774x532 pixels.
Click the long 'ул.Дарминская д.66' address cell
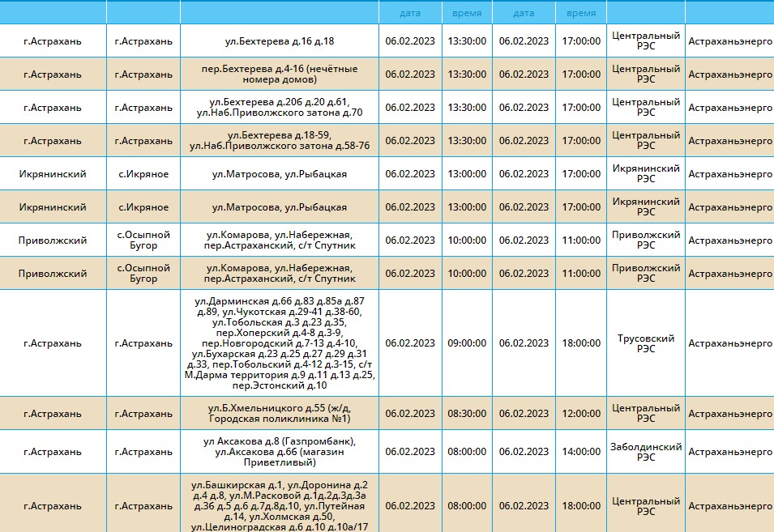pyautogui.click(x=279, y=343)
